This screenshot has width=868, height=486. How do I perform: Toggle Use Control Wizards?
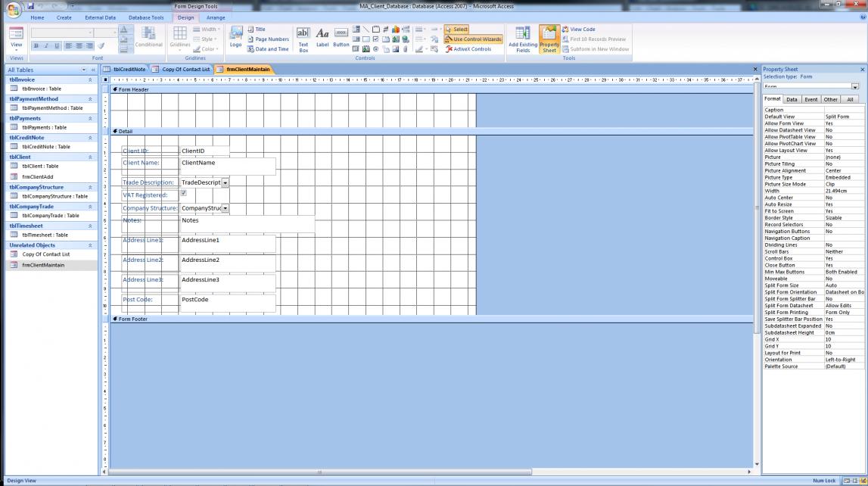(x=473, y=39)
